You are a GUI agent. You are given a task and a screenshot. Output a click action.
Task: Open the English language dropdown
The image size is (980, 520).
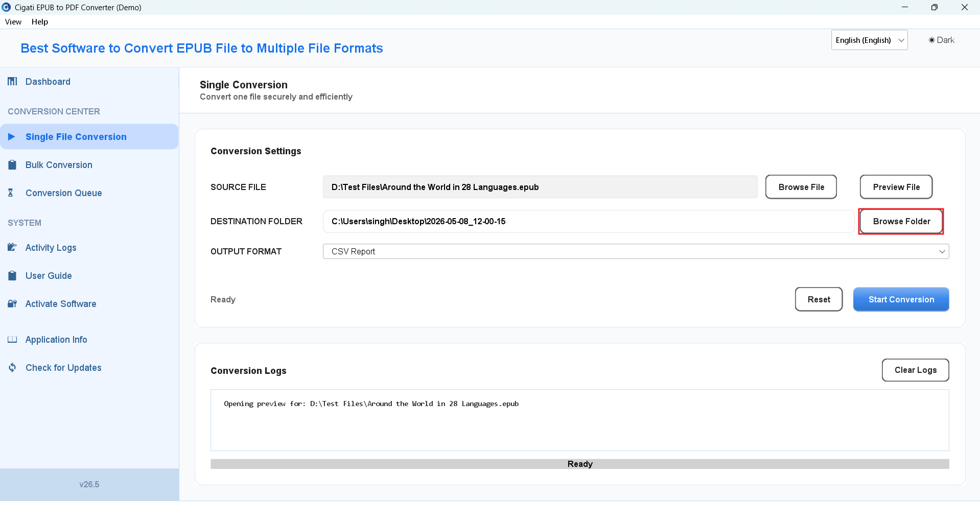(x=869, y=40)
